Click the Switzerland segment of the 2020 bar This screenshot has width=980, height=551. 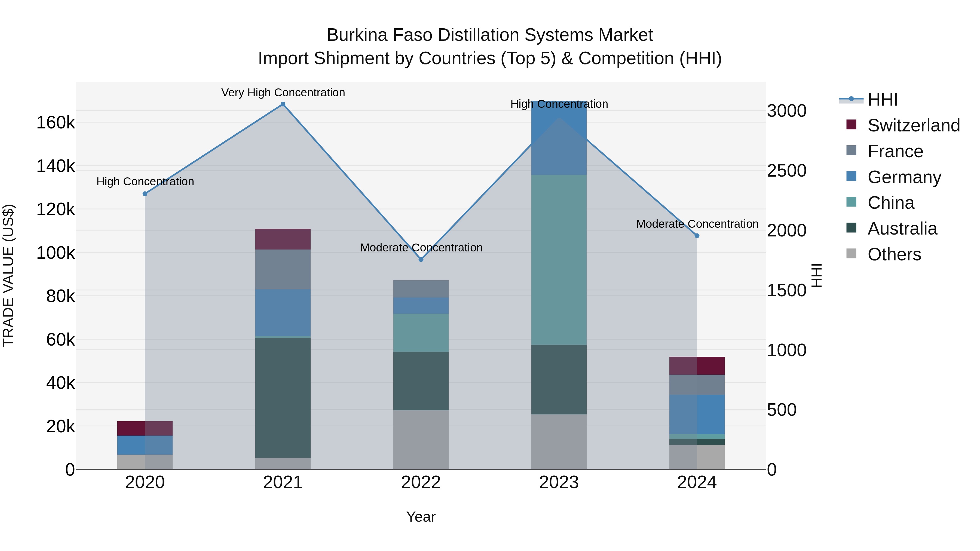coord(145,429)
